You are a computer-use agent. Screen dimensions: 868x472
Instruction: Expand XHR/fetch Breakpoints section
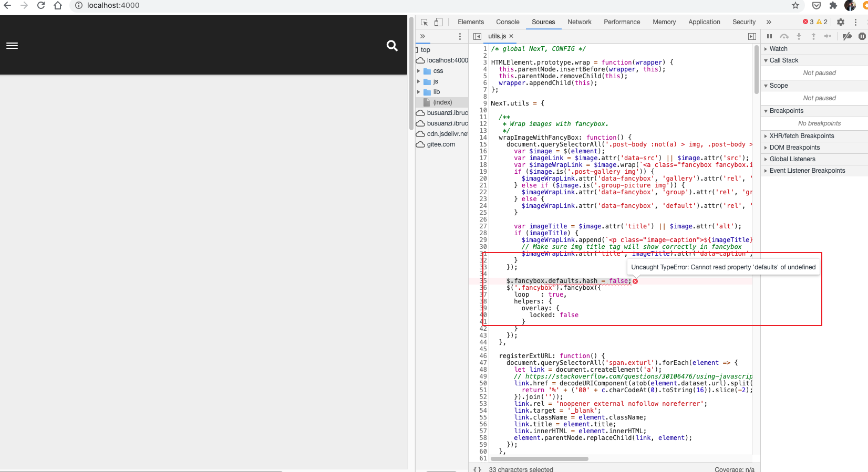[x=814, y=136]
